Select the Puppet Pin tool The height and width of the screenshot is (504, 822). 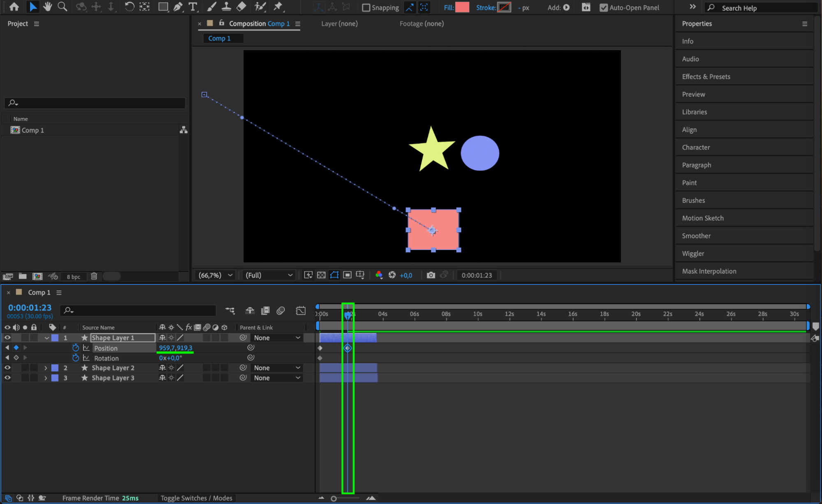coord(278,7)
